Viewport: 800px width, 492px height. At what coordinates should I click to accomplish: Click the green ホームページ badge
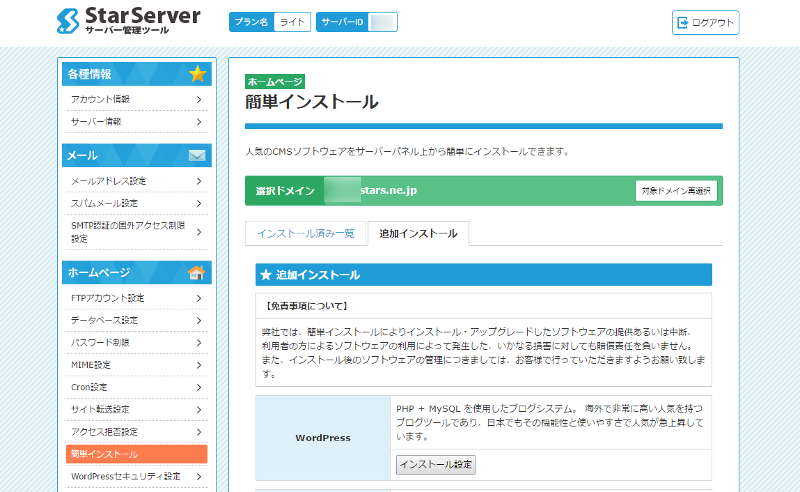tap(275, 82)
